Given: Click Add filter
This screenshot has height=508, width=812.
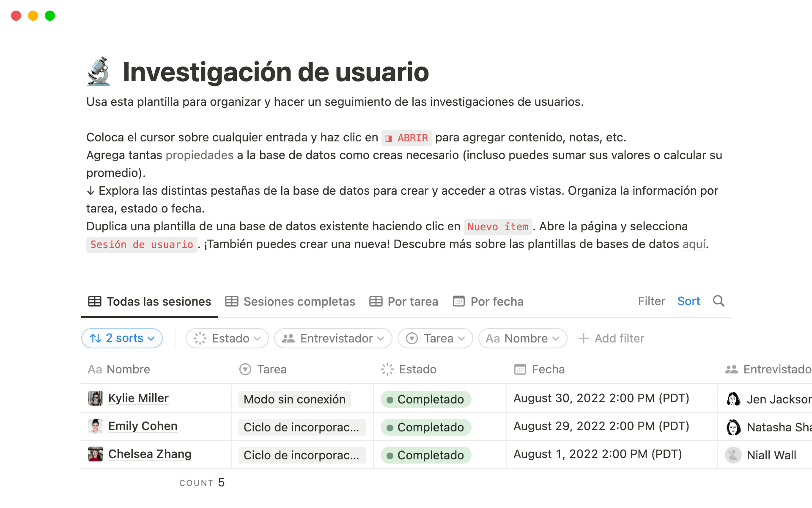Looking at the screenshot, I should [611, 338].
